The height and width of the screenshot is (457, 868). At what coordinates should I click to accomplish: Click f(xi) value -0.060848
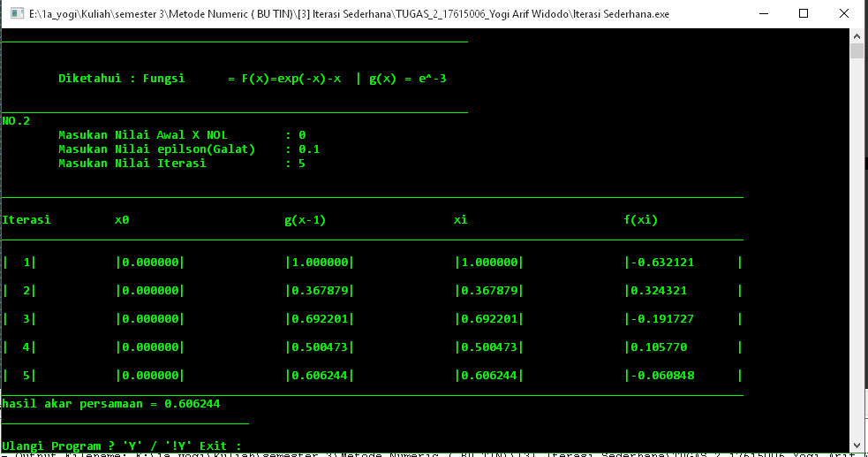pyautogui.click(x=662, y=376)
